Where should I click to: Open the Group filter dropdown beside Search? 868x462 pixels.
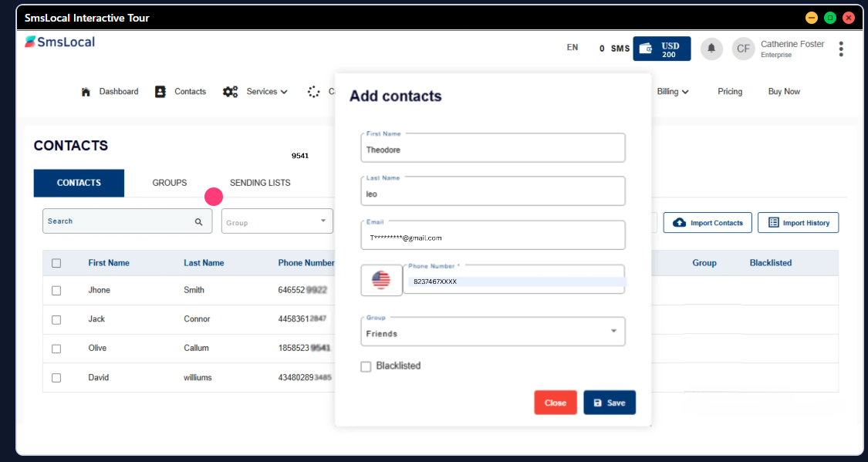click(x=277, y=221)
